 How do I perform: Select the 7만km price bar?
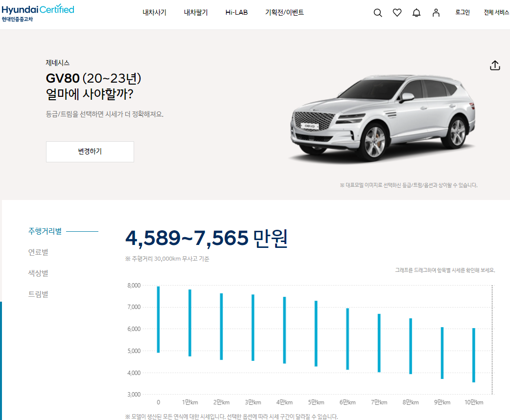[x=379, y=343]
